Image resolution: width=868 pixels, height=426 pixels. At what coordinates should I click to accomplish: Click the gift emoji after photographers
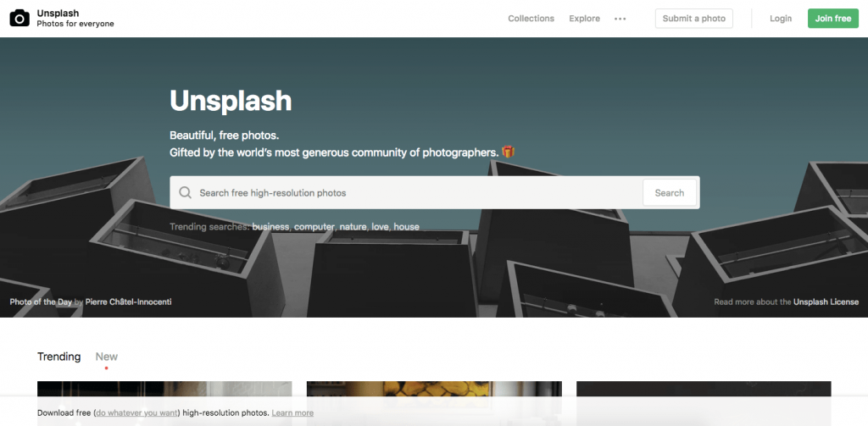click(x=509, y=152)
